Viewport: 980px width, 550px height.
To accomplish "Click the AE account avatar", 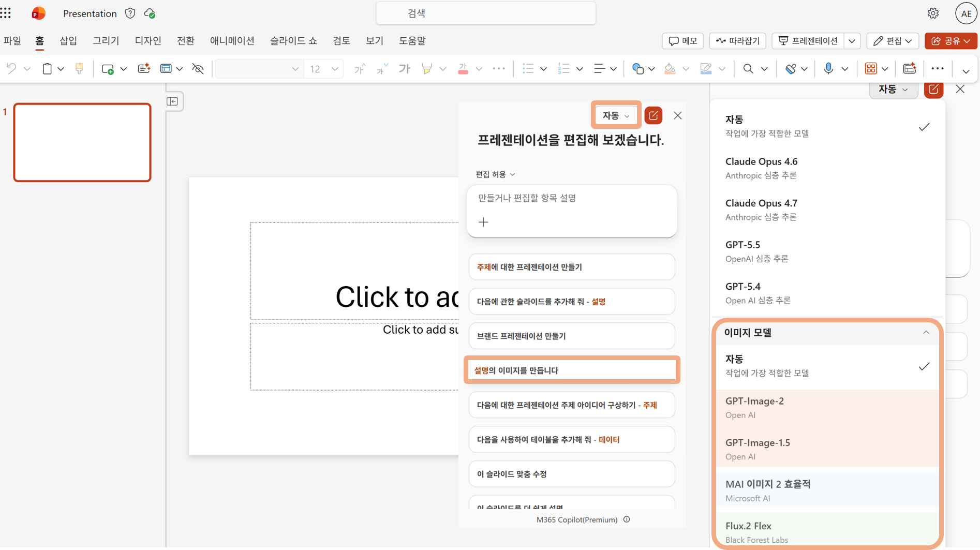I will (x=966, y=13).
